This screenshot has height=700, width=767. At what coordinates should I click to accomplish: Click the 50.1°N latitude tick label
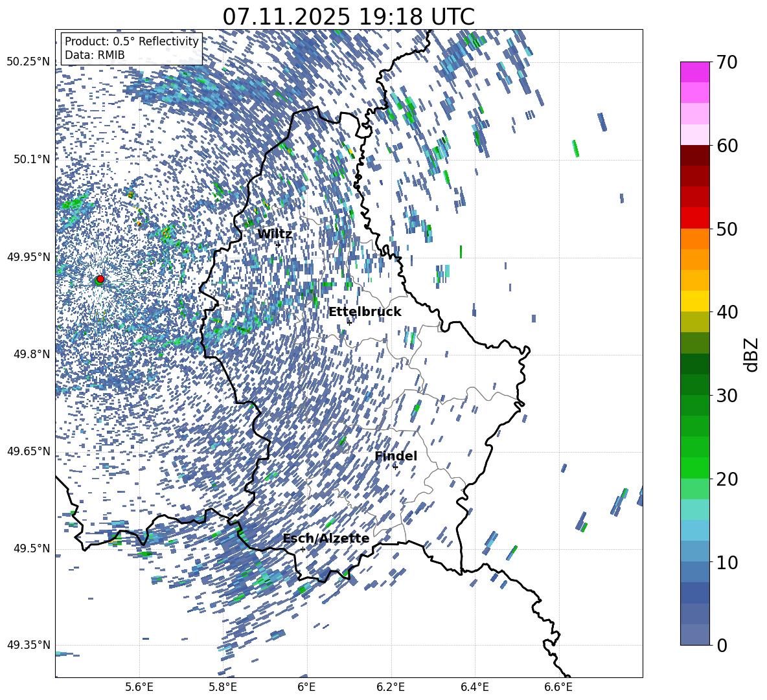[x=29, y=159]
